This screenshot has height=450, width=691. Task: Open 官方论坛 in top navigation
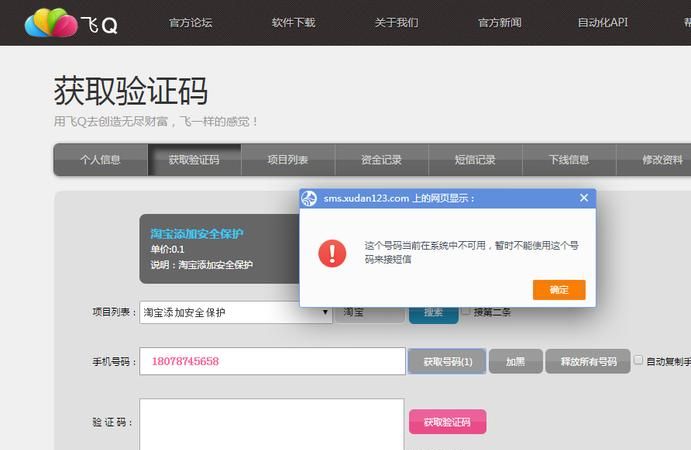(190, 22)
